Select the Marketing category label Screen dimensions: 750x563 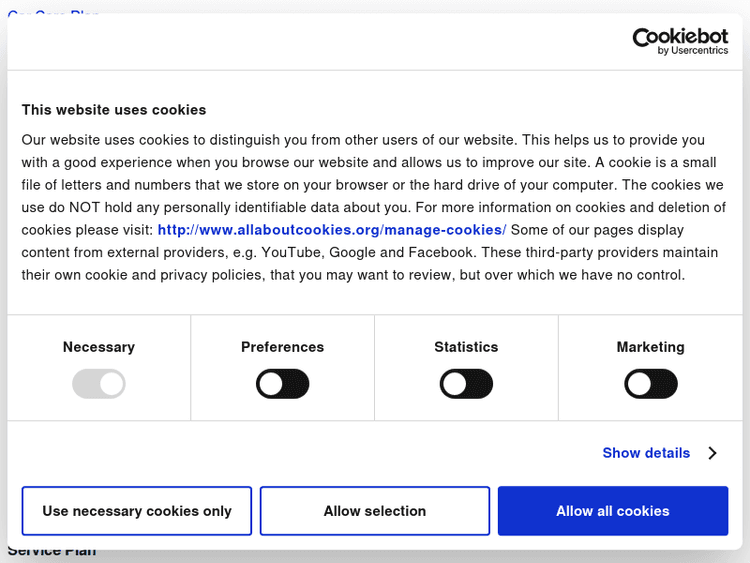pyautogui.click(x=650, y=347)
